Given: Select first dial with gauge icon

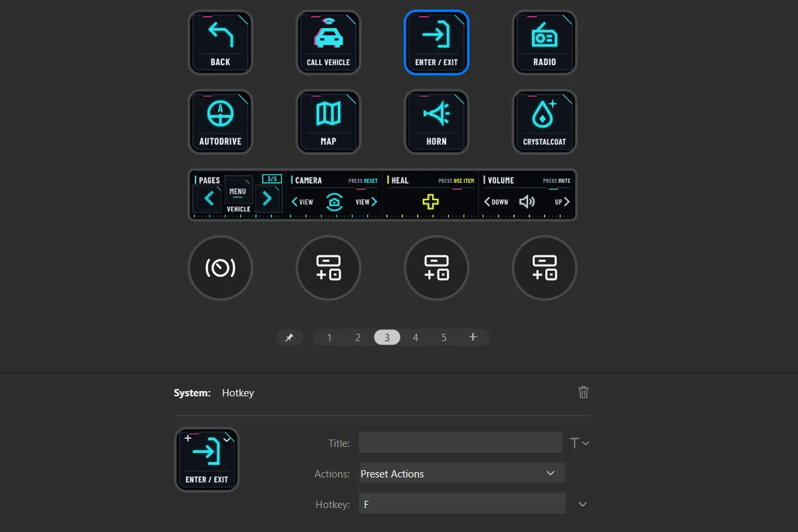Looking at the screenshot, I should tap(220, 268).
